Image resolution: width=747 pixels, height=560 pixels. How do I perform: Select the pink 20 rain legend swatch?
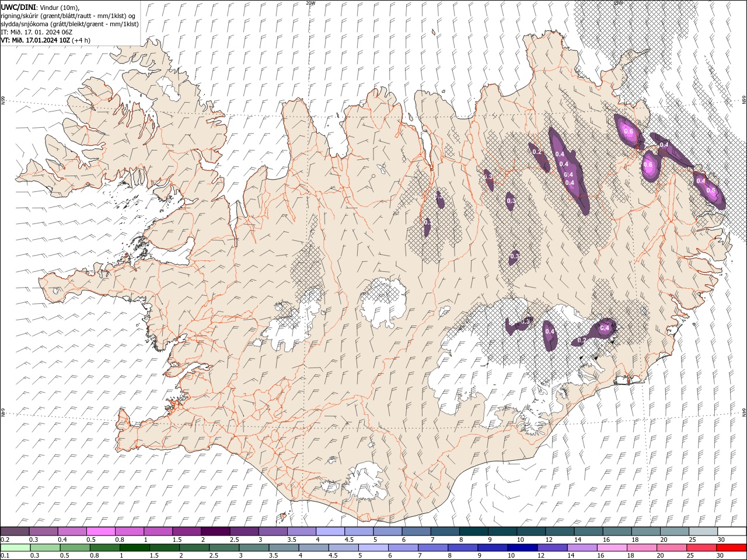pyautogui.click(x=671, y=548)
